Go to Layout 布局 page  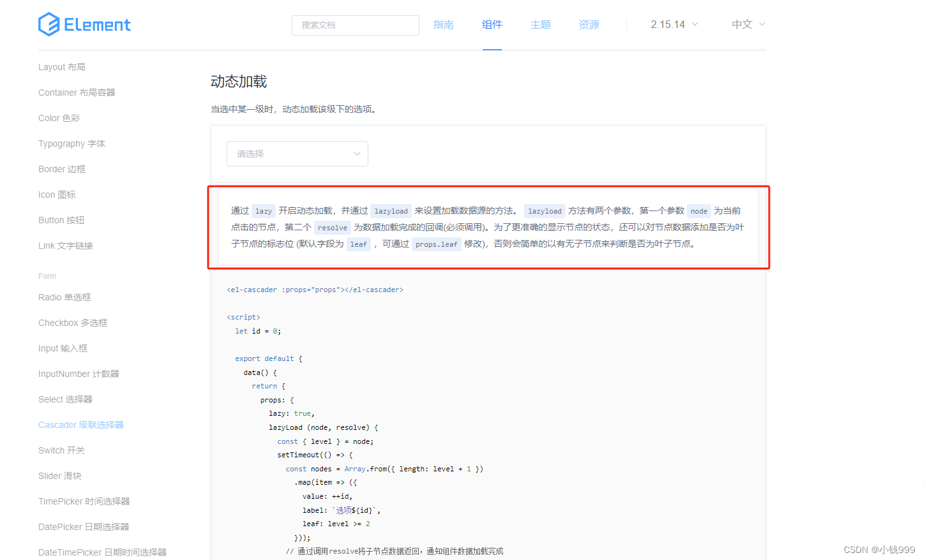(62, 67)
